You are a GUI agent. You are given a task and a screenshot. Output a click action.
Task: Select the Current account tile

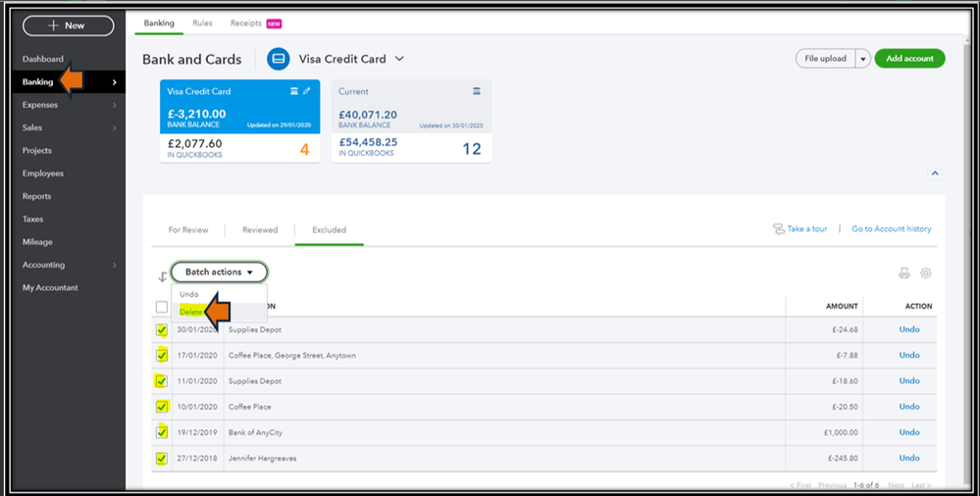coord(411,122)
